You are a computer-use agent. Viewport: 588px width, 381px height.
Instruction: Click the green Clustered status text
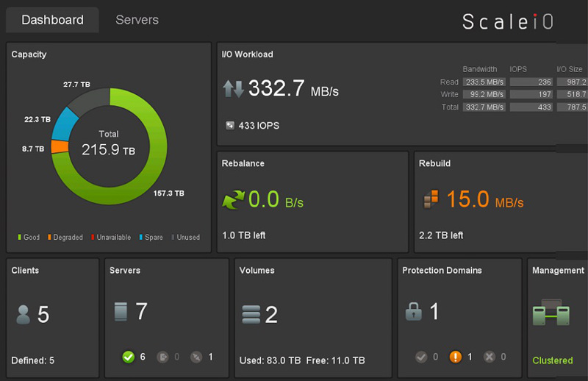(552, 360)
